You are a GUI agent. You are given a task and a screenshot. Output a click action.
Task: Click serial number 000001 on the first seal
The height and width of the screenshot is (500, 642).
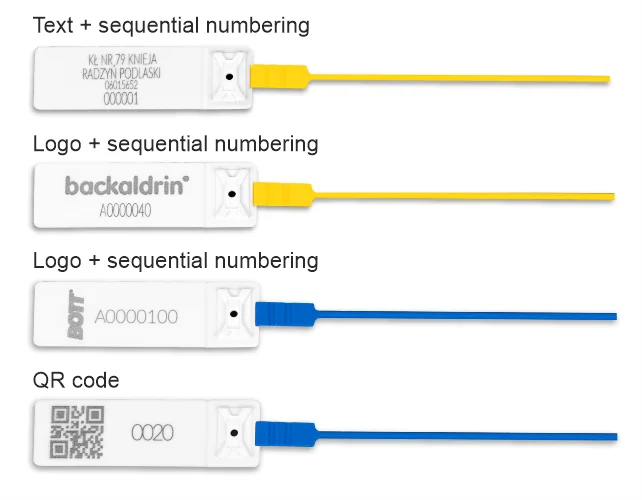pyautogui.click(x=121, y=98)
